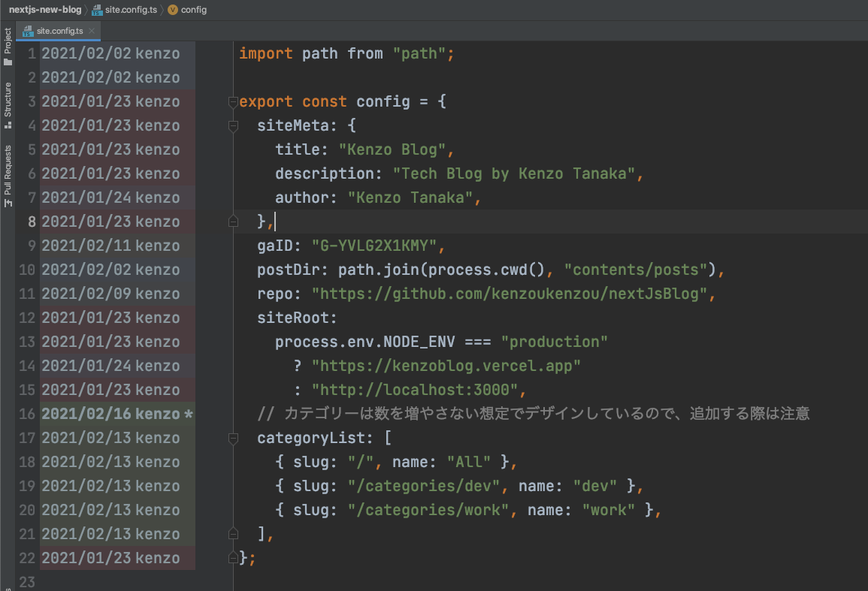
Task: Open the Structure tool window
Action: [x=8, y=104]
